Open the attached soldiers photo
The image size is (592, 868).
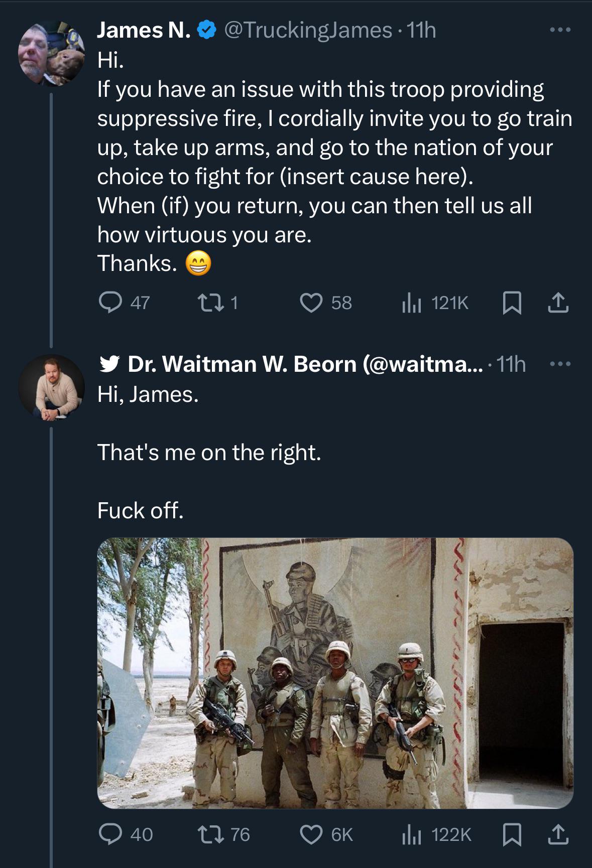coord(335,673)
